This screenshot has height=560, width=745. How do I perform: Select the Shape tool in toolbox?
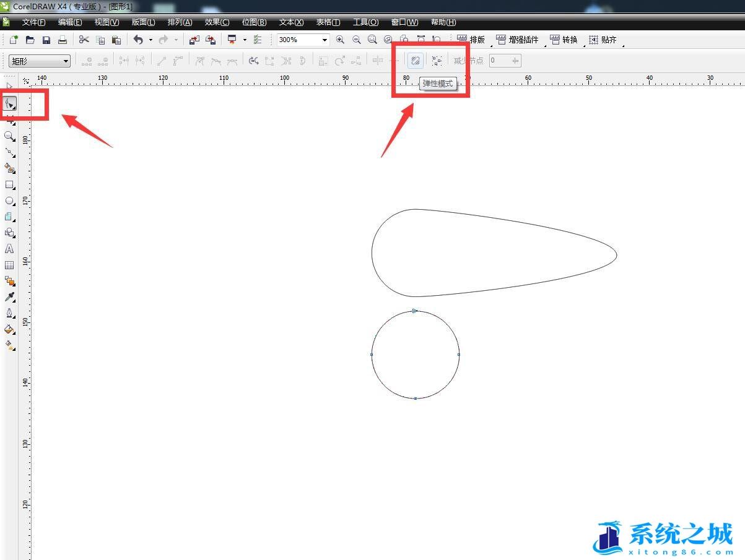[9, 103]
